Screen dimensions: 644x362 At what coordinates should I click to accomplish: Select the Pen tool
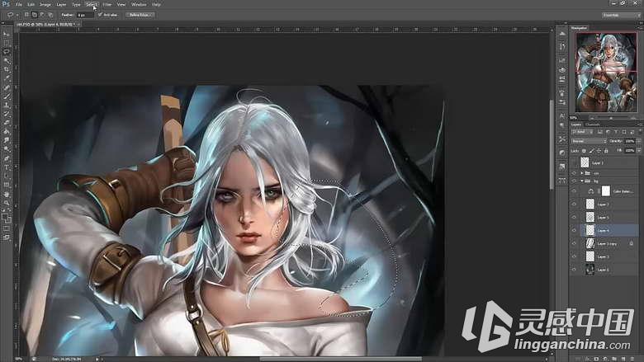6,158
